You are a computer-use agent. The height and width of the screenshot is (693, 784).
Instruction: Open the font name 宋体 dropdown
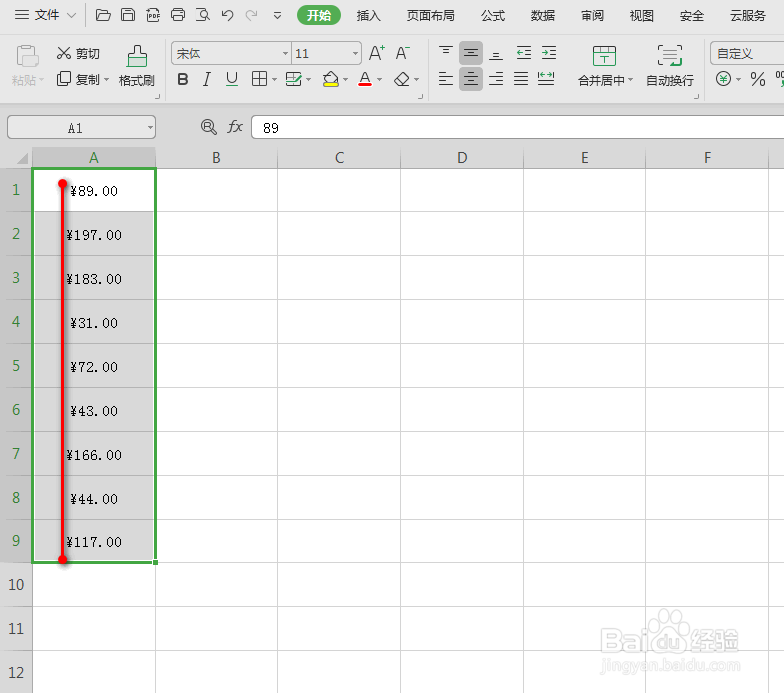click(x=285, y=53)
